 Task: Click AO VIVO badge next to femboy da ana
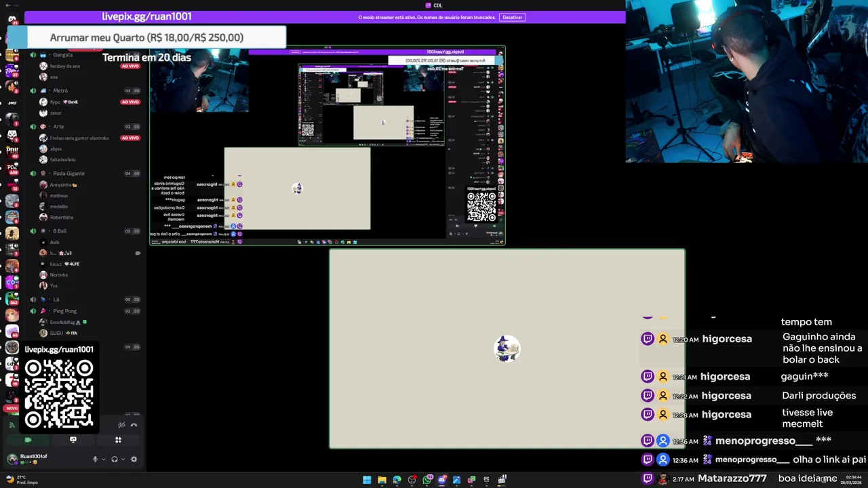click(130, 66)
